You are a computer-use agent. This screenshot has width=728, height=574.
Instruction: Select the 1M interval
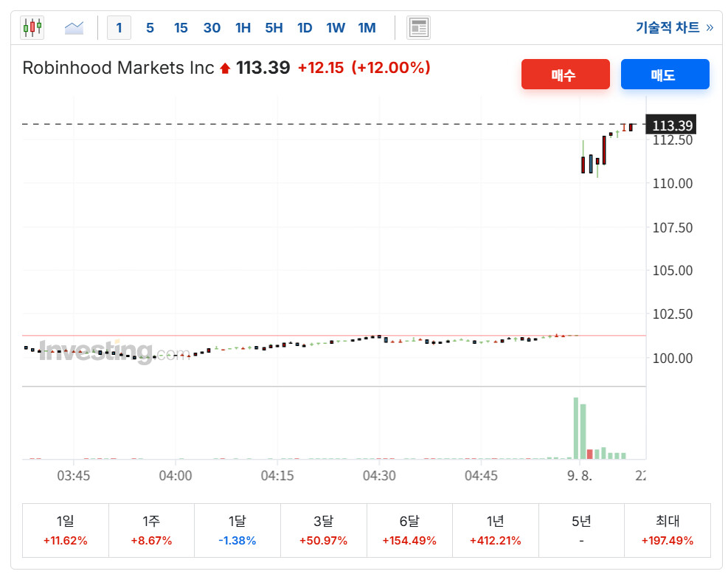point(367,27)
